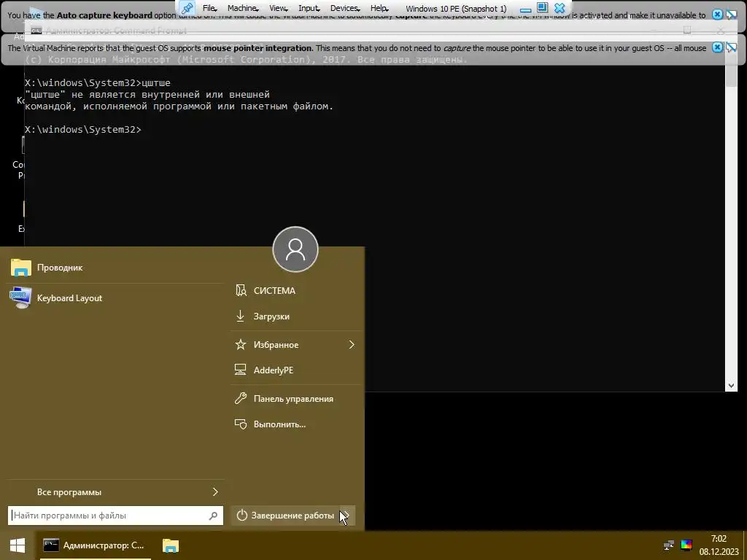Image resolution: width=747 pixels, height=560 pixels.
Task: Switch to Администратор Command Prompt taskbar item
Action: 94,545
